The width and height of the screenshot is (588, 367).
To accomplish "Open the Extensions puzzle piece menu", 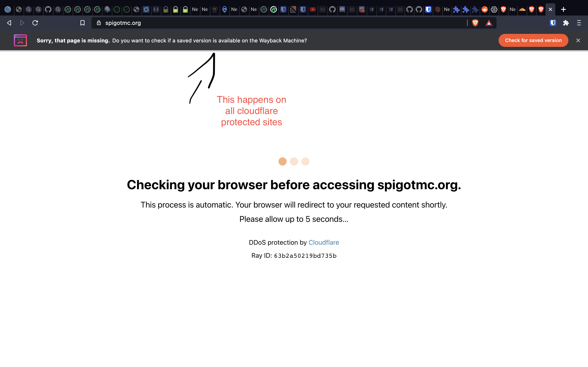I will click(566, 23).
